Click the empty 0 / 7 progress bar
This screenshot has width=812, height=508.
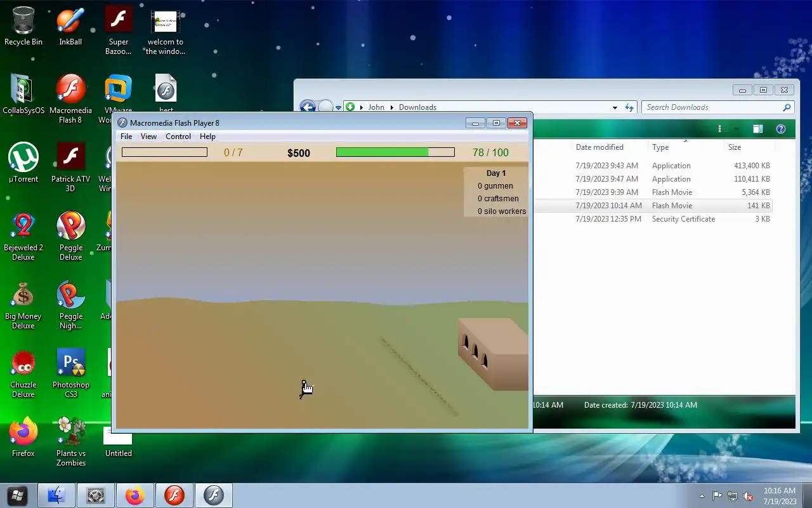(164, 152)
